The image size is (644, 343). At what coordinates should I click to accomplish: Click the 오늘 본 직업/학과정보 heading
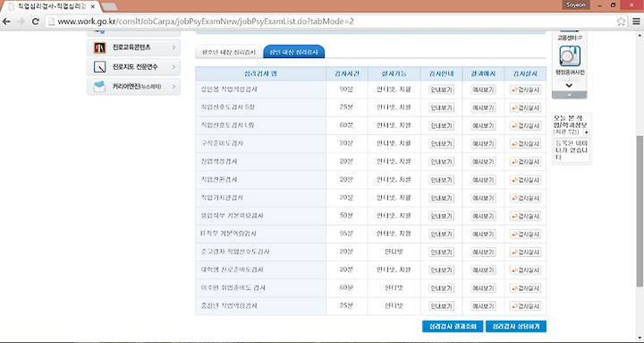[571, 121]
